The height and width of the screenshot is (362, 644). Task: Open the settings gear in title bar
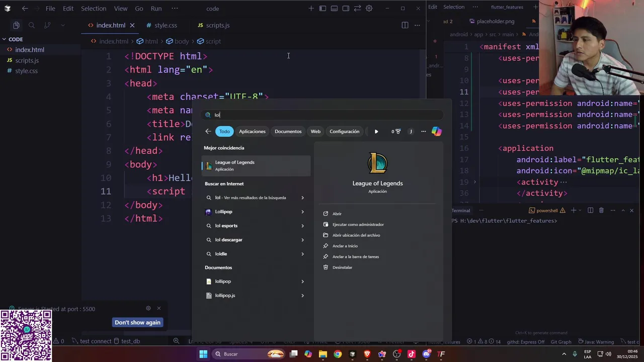pyautogui.click(x=369, y=9)
